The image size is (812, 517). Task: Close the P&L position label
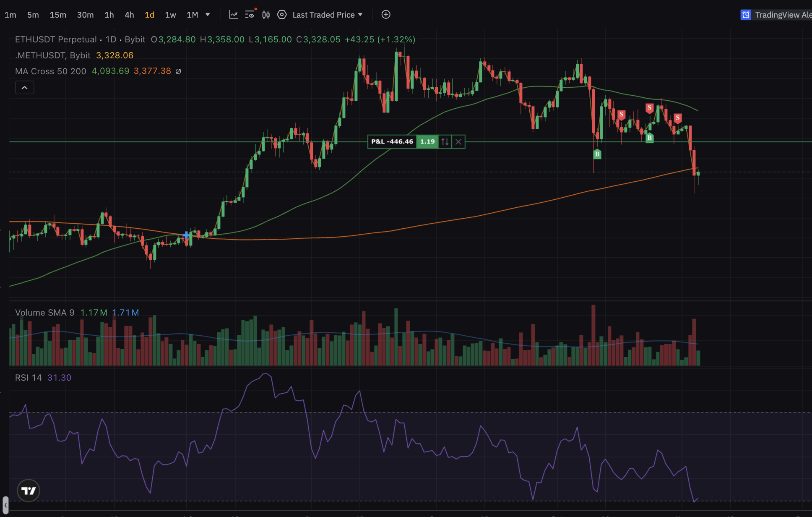coord(458,142)
